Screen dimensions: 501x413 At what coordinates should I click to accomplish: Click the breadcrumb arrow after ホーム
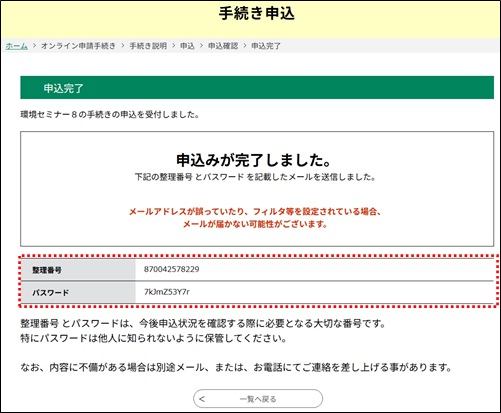point(34,46)
